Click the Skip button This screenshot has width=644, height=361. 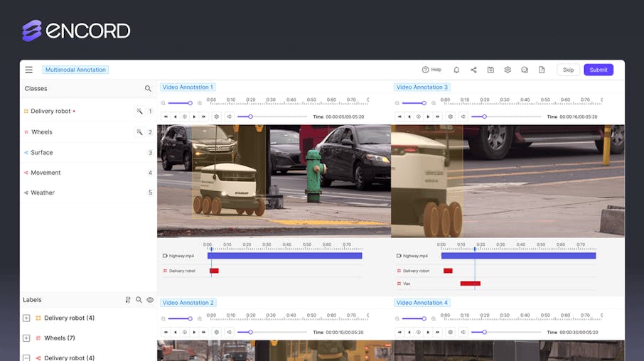pyautogui.click(x=568, y=70)
